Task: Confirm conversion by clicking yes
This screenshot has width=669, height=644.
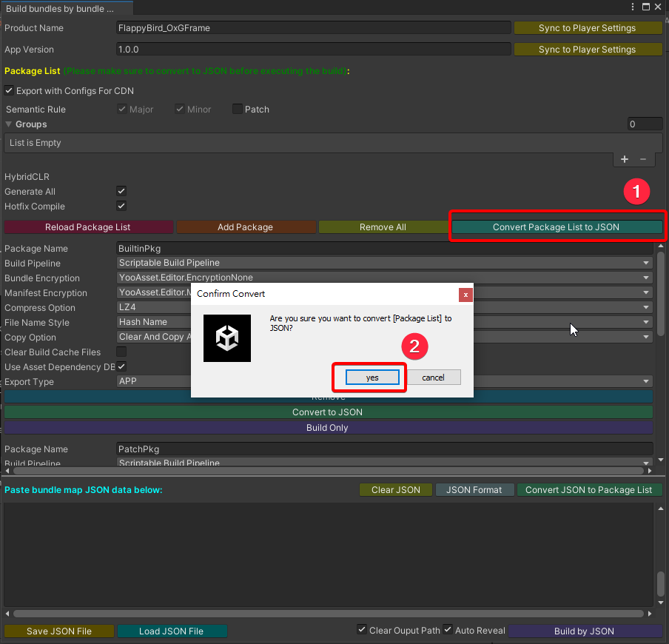Action: [x=372, y=378]
